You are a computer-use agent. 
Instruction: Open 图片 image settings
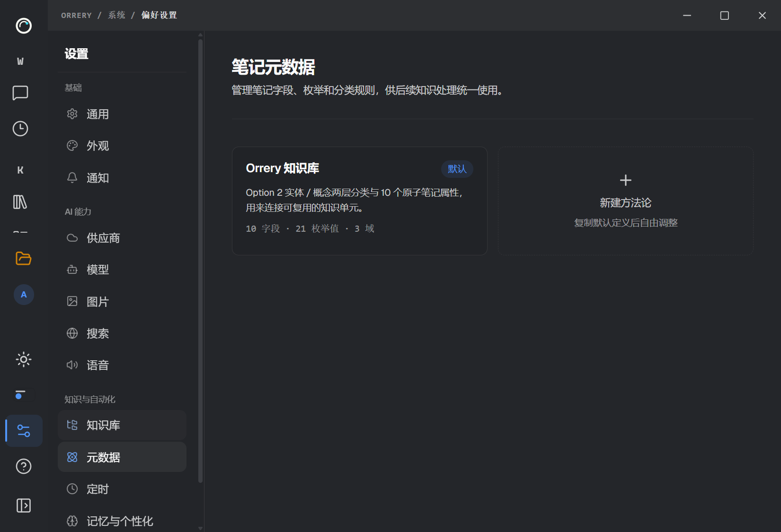pyautogui.click(x=122, y=302)
